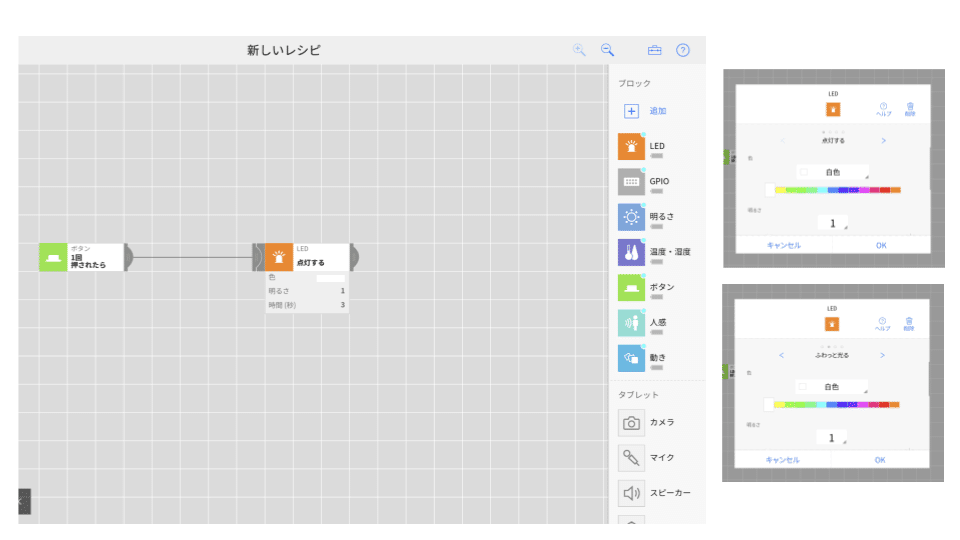This screenshot has height=540, width=960.
Task: Pick cyan swatch in ふわっと光る color strip
Action: pos(821,405)
